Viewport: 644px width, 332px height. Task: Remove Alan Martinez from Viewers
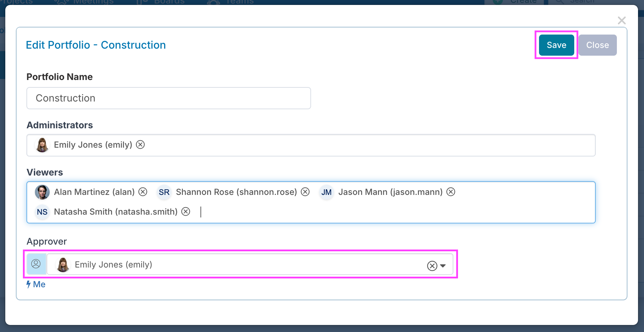[143, 192]
